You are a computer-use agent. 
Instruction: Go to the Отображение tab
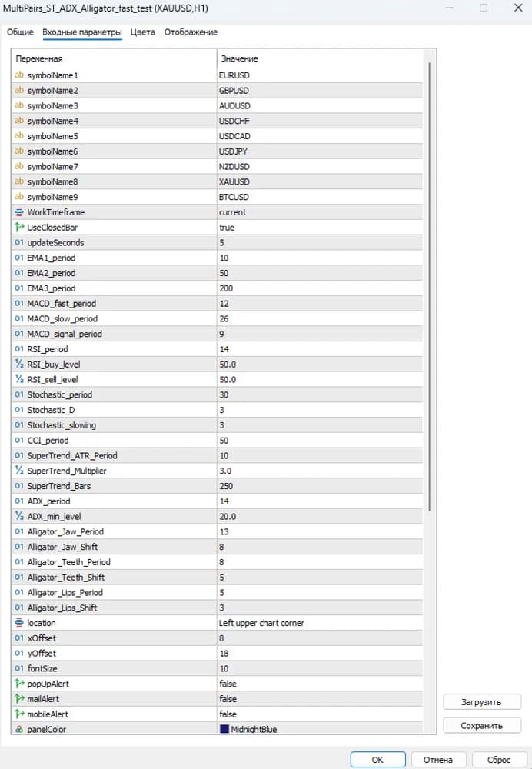[191, 32]
